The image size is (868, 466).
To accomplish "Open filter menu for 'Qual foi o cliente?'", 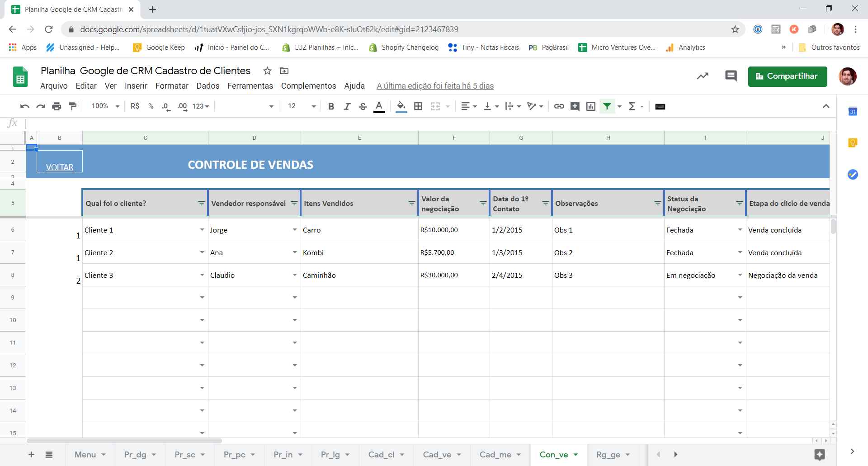I will point(202,203).
